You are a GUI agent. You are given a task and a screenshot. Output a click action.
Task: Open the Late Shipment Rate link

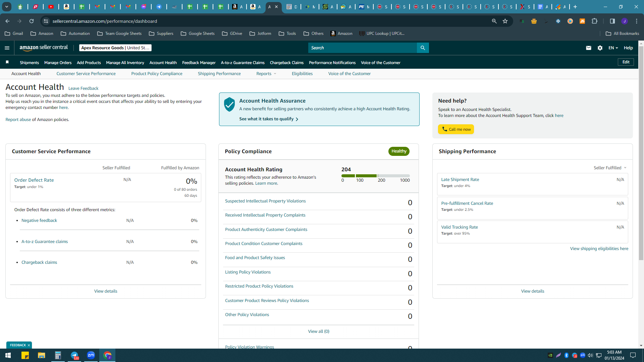point(460,180)
